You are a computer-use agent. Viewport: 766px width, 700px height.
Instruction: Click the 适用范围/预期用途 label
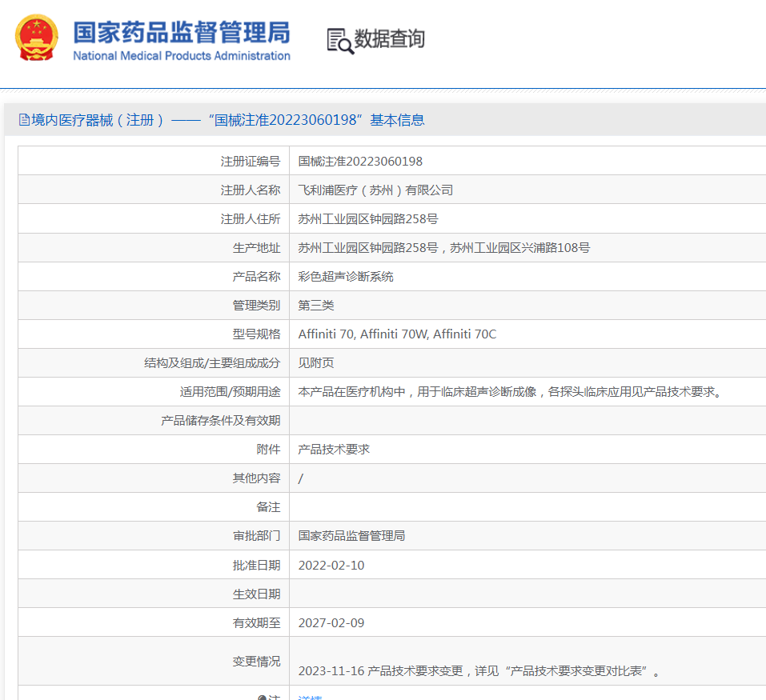coord(230,392)
